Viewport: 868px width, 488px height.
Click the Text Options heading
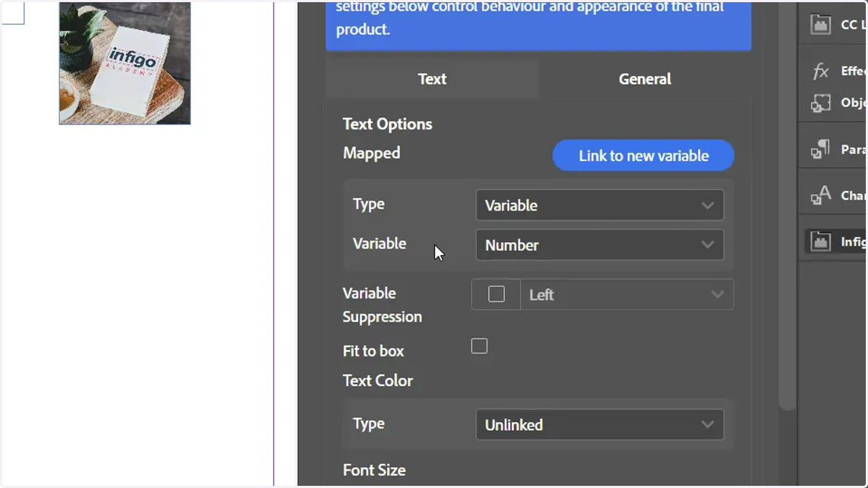(x=388, y=124)
